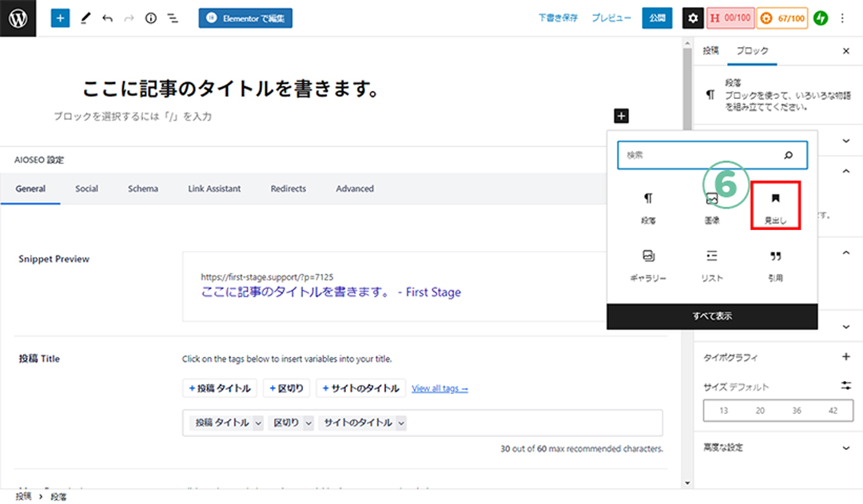The height and width of the screenshot is (504, 863).
Task: Open the 投稿 タイトル tag dropdown arrow
Action: [258, 423]
